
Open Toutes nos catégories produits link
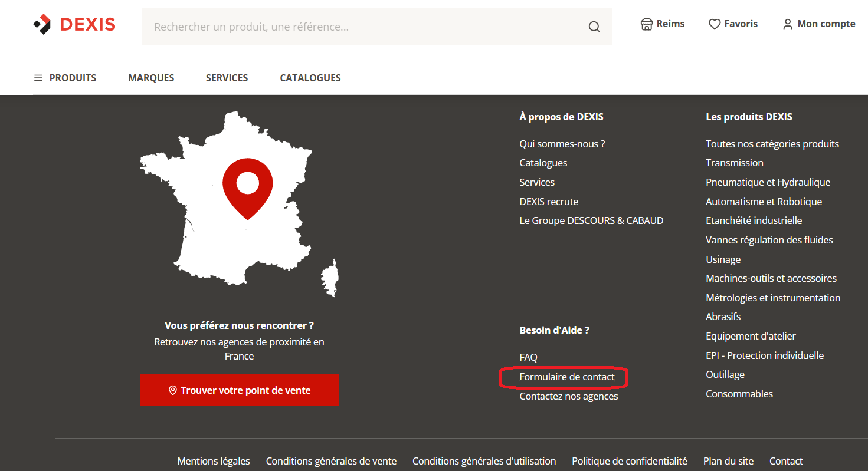pyautogui.click(x=772, y=144)
